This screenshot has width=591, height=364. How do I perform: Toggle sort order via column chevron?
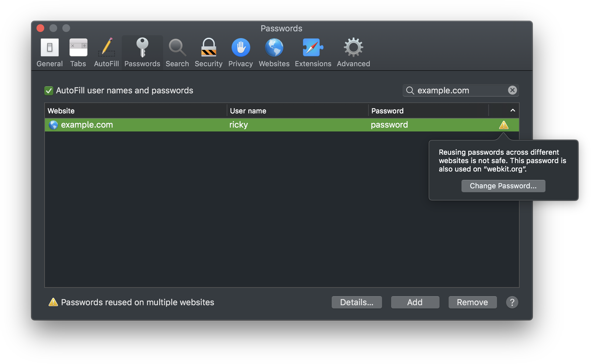tap(513, 110)
